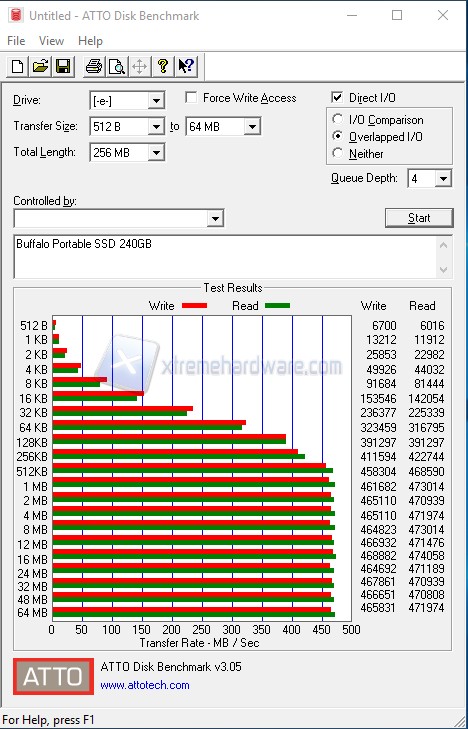Expand the Queue Depth dropdown
The image size is (468, 729).
click(x=443, y=179)
